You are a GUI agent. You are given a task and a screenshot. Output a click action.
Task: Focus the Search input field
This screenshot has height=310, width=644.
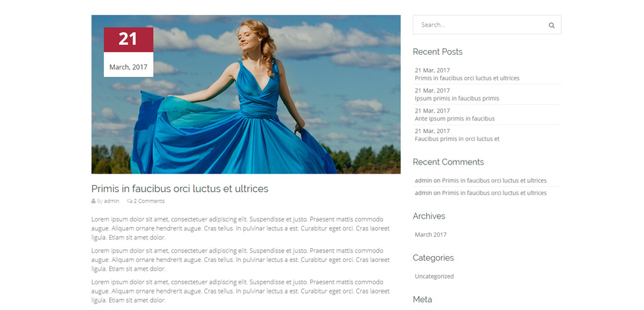487,24
